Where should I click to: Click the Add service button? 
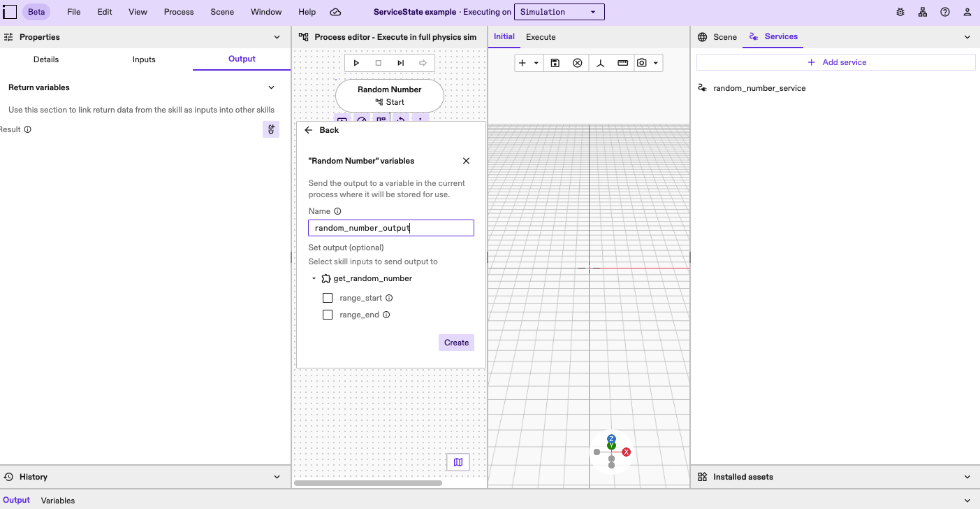[x=836, y=62]
